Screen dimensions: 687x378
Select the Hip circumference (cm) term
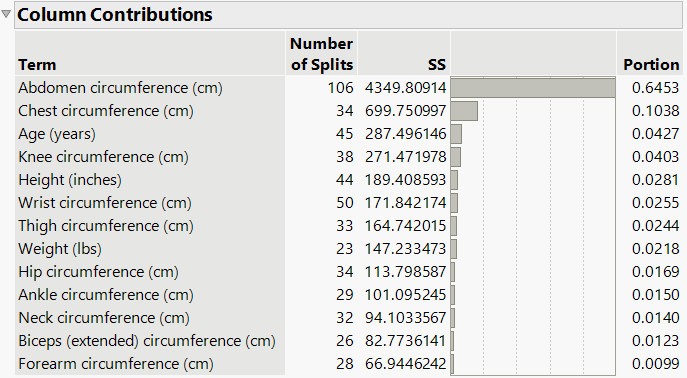pyautogui.click(x=98, y=272)
